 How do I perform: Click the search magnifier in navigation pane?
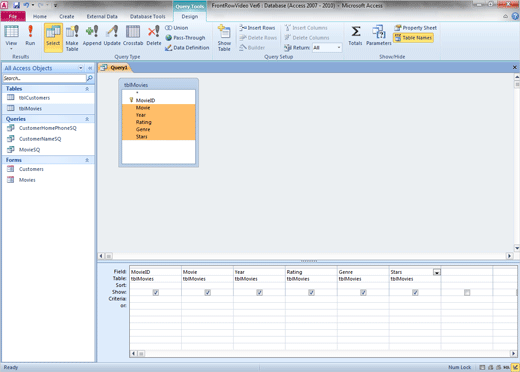90,78
